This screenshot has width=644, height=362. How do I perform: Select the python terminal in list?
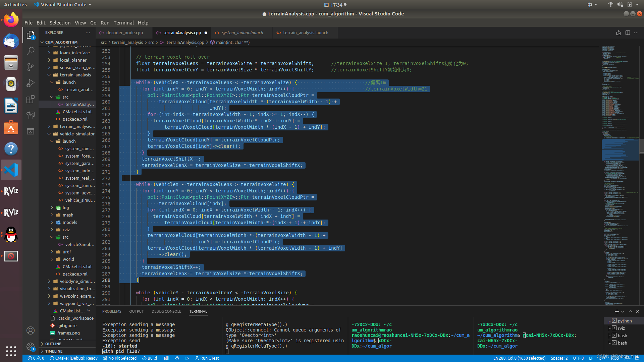coord(625,321)
